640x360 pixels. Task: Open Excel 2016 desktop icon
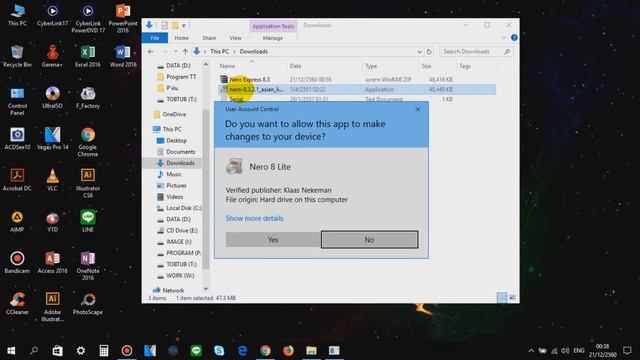click(x=88, y=56)
